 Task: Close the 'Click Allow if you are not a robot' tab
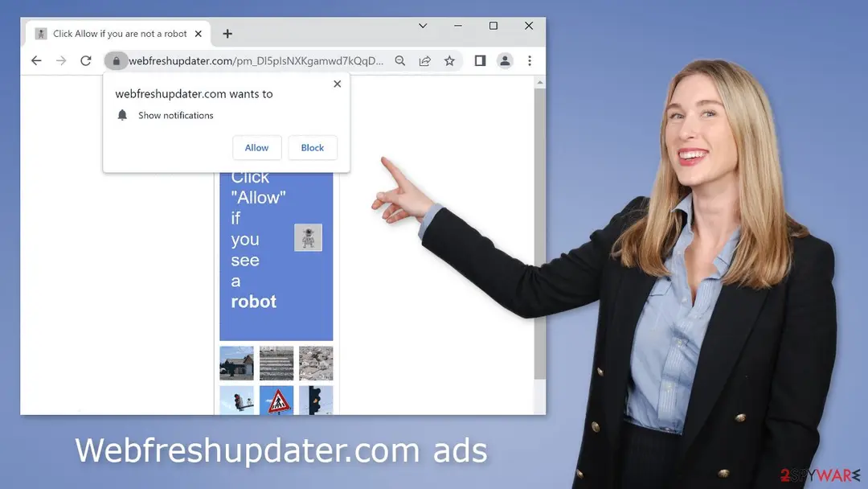tap(199, 34)
